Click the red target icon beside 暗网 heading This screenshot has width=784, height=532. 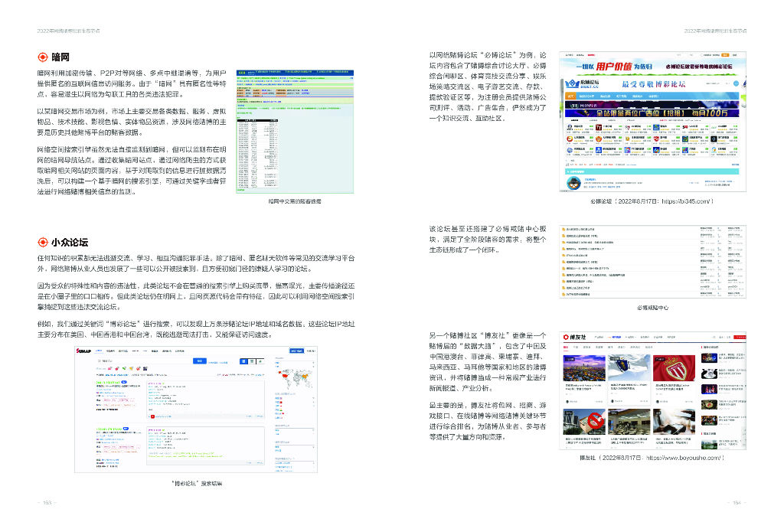click(43, 57)
